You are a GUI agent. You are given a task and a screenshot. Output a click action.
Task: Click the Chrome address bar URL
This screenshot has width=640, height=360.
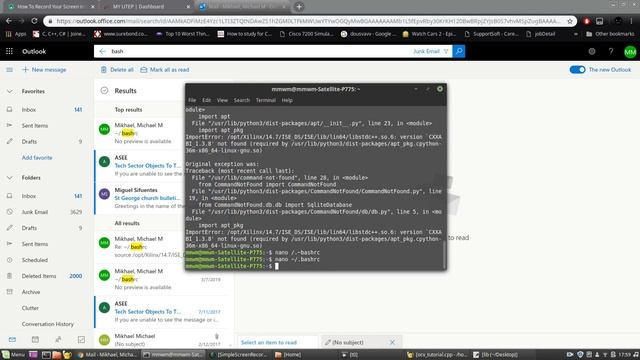(x=308, y=21)
